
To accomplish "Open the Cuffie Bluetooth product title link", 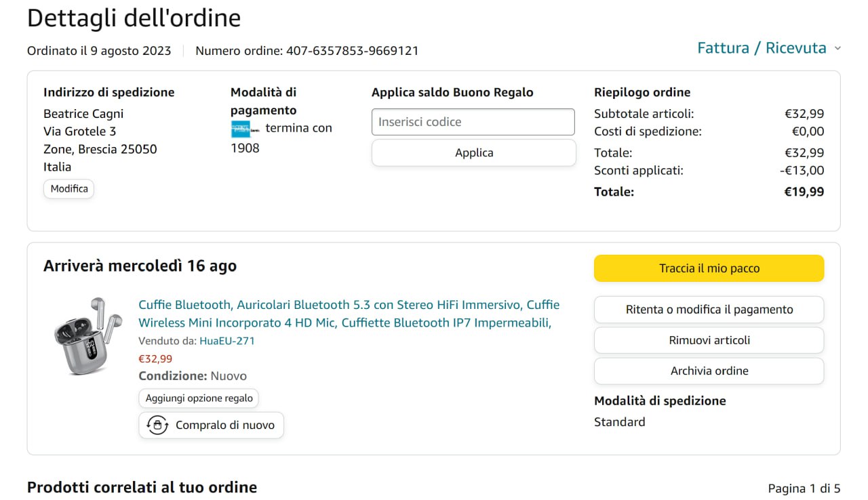I will (x=349, y=314).
